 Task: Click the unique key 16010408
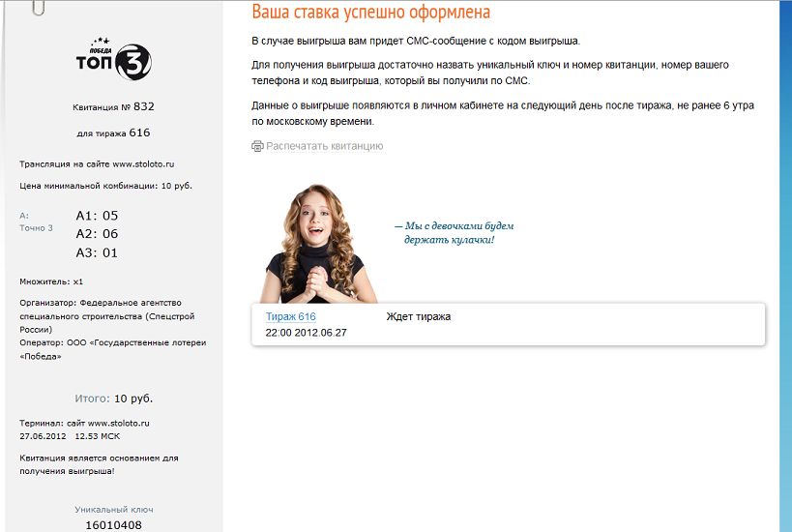pyautogui.click(x=114, y=525)
